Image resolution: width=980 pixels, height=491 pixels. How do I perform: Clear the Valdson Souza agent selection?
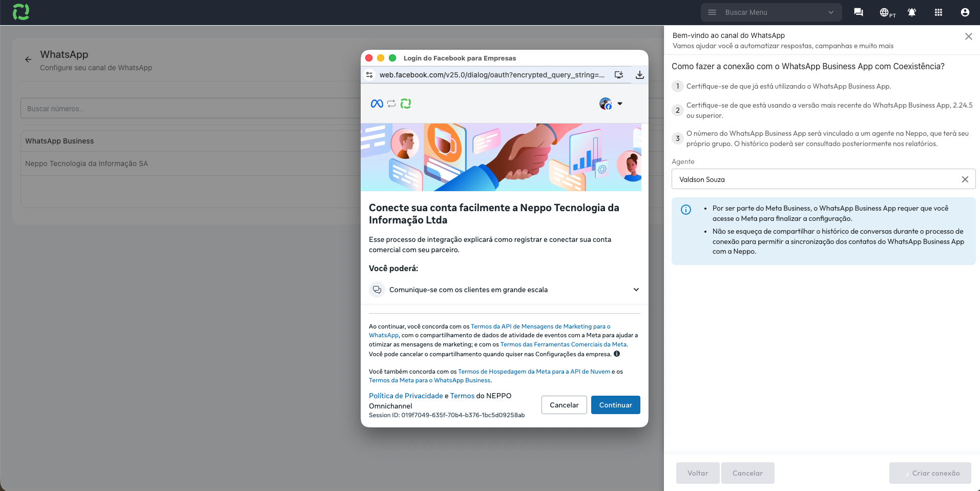pyautogui.click(x=965, y=179)
